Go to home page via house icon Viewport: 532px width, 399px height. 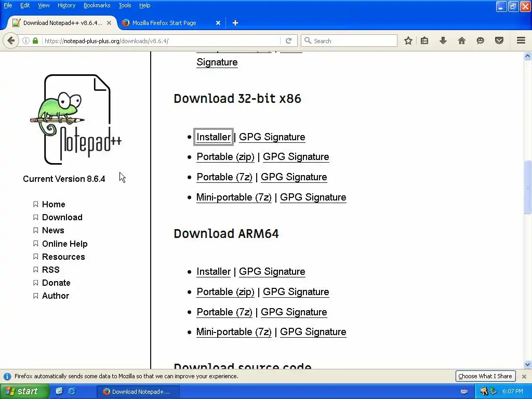pyautogui.click(x=462, y=41)
